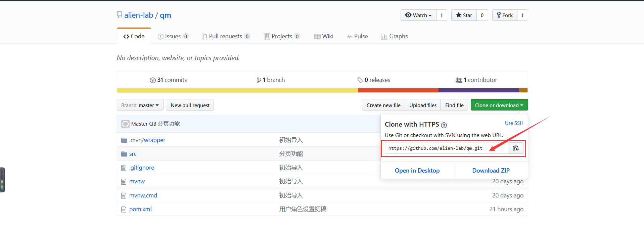Select the clone URL input field
Viewport: 644px width, 227px height.
tap(447, 148)
